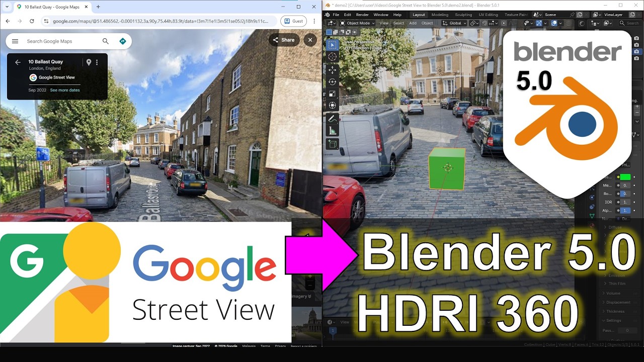
Task: Close the 10 Ballast Quay Chrome tab
Action: 87,7
